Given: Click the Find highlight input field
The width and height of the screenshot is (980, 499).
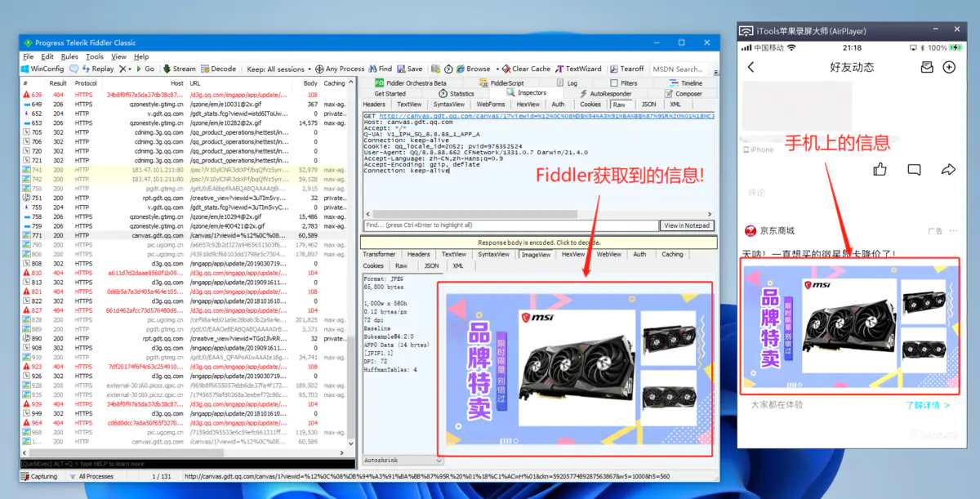Looking at the screenshot, I should click(510, 225).
